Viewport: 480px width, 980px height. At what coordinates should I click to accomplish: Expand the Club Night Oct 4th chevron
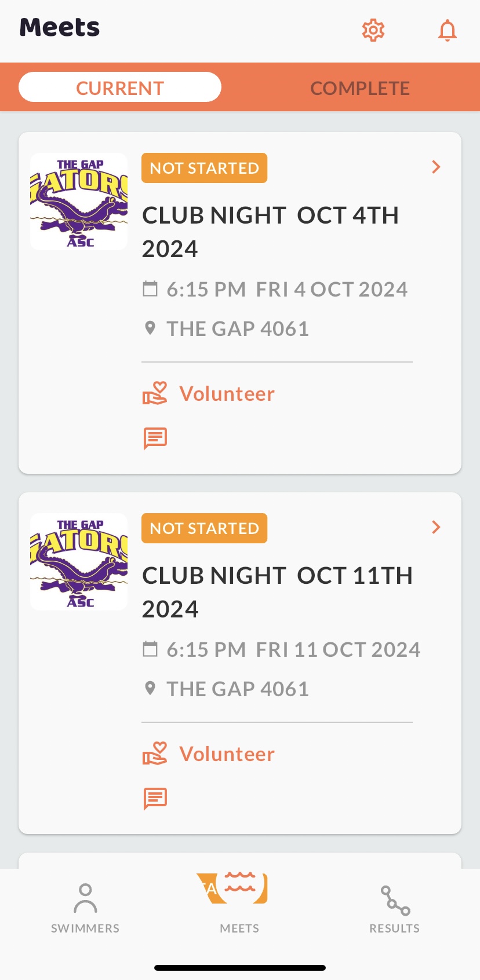click(437, 167)
